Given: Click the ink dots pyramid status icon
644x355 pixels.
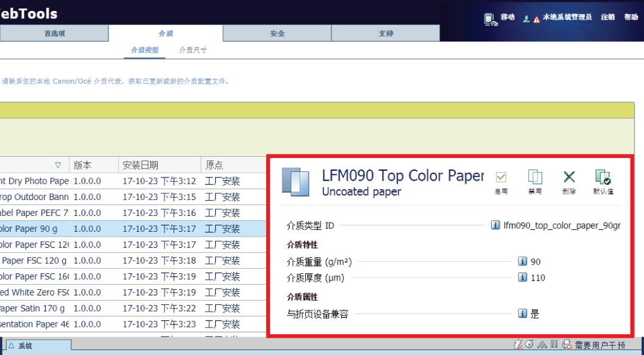Looking at the screenshot, I should pyautogui.click(x=542, y=345).
